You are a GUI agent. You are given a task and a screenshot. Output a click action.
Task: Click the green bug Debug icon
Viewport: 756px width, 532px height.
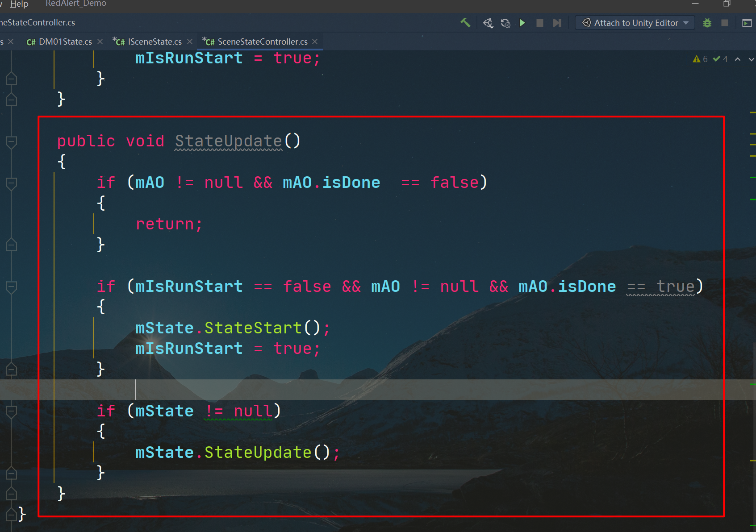[707, 23]
